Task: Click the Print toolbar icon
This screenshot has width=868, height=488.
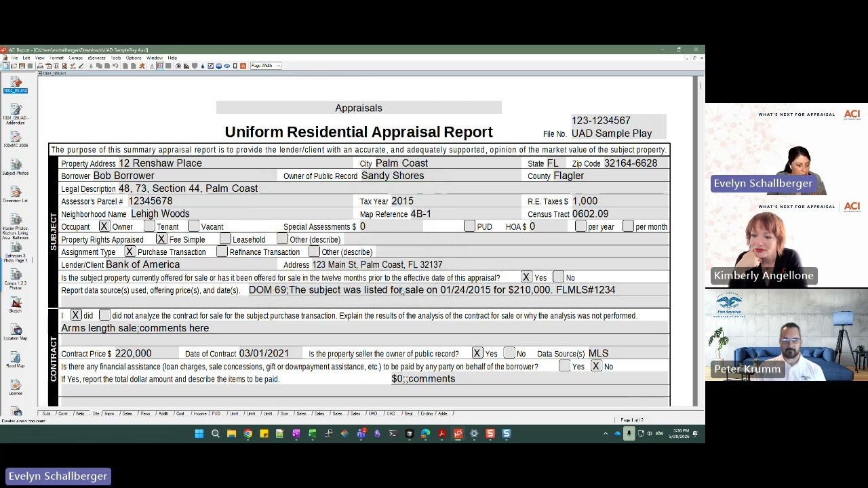Action: [x=40, y=66]
